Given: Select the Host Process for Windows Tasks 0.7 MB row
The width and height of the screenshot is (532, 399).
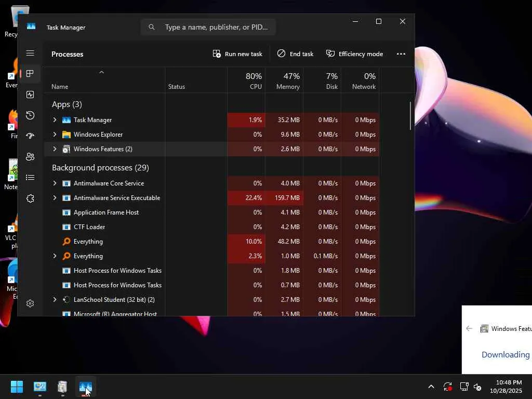Looking at the screenshot, I should (x=212, y=285).
